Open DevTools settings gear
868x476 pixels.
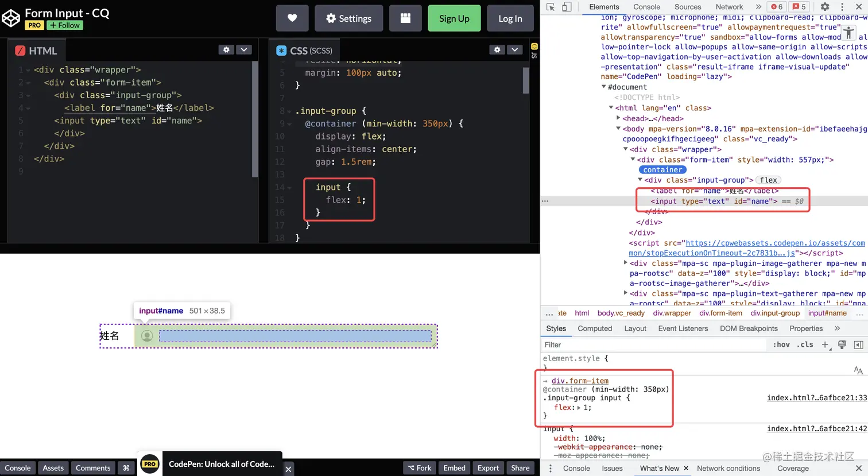(x=825, y=7)
